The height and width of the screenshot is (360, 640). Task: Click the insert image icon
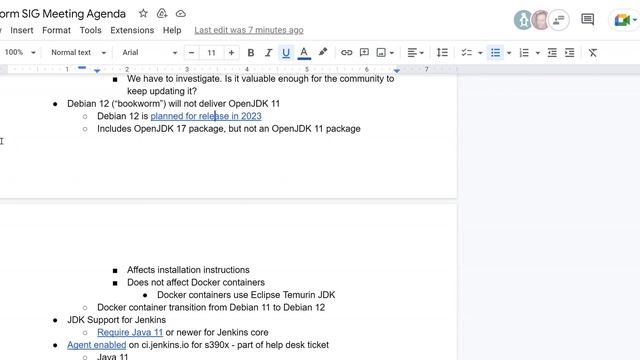click(381, 52)
